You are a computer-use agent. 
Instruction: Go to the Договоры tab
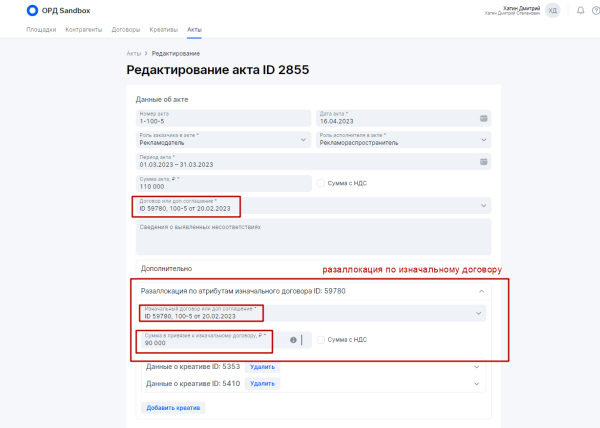125,30
